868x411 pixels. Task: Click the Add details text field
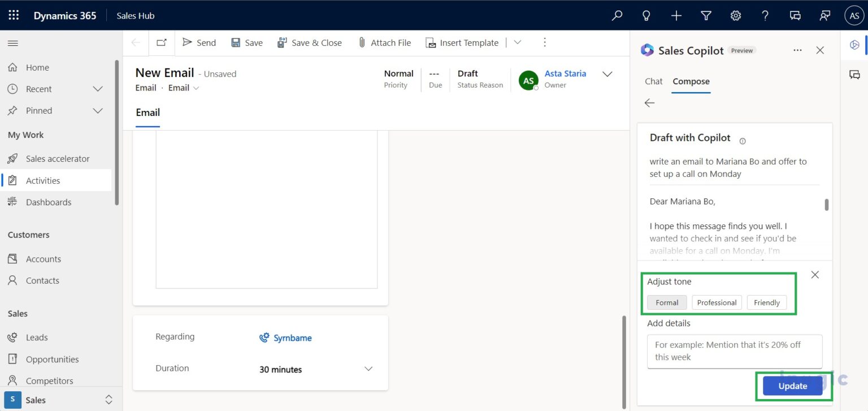pyautogui.click(x=734, y=351)
